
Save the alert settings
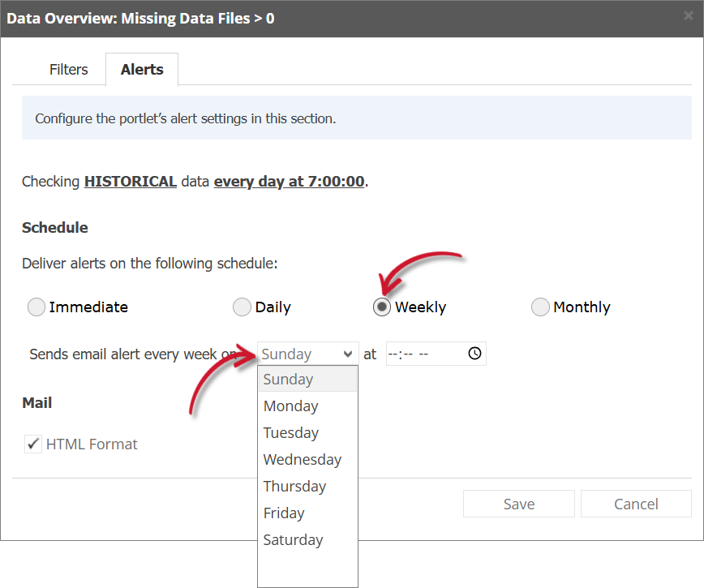point(518,504)
